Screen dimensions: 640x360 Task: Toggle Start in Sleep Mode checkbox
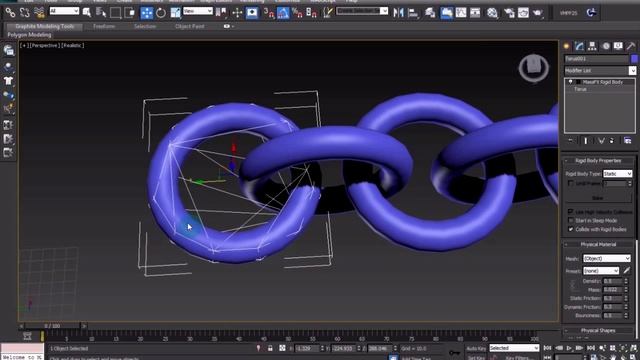coord(571,220)
